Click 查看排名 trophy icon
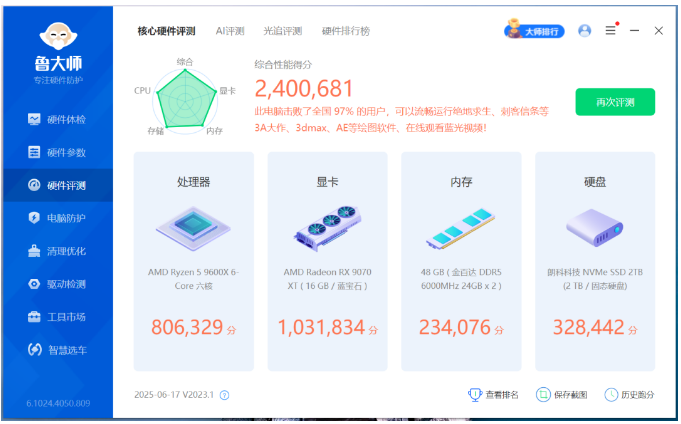The width and height of the screenshot is (681, 424). (476, 395)
